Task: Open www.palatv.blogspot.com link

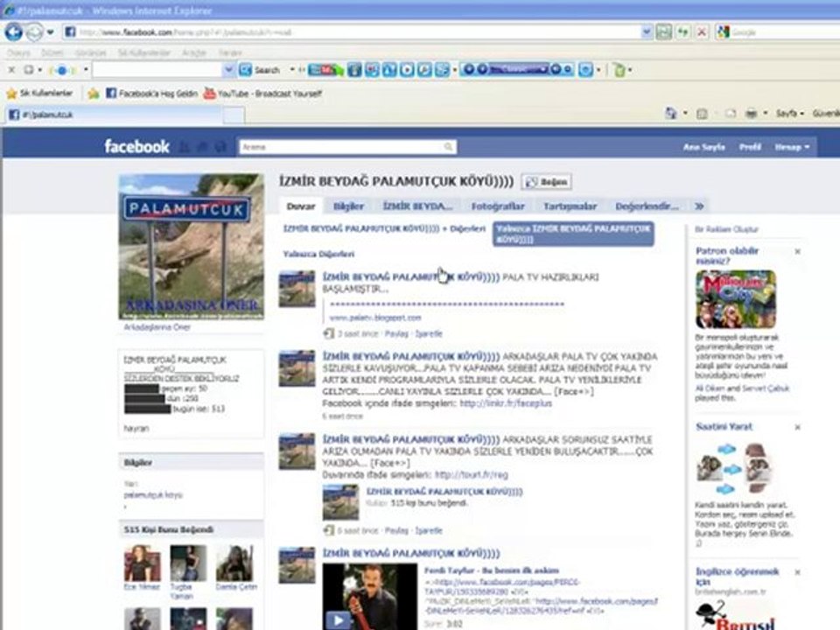Action: coord(375,318)
